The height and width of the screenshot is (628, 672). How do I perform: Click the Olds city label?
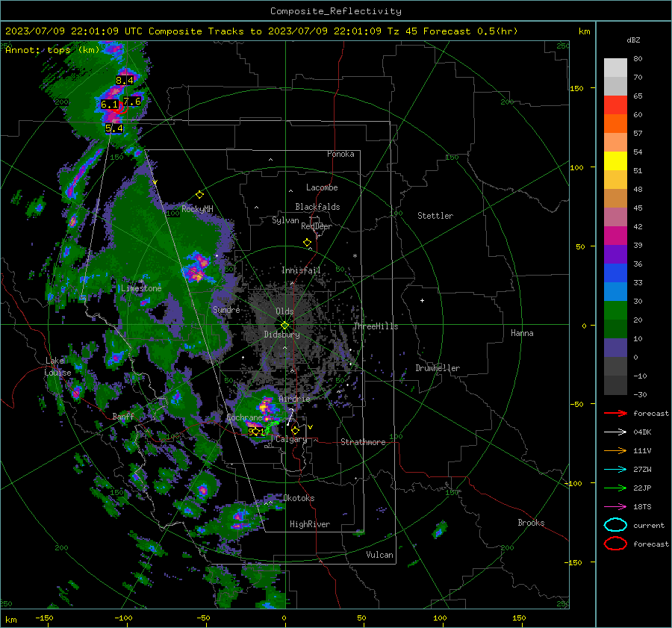(284, 311)
